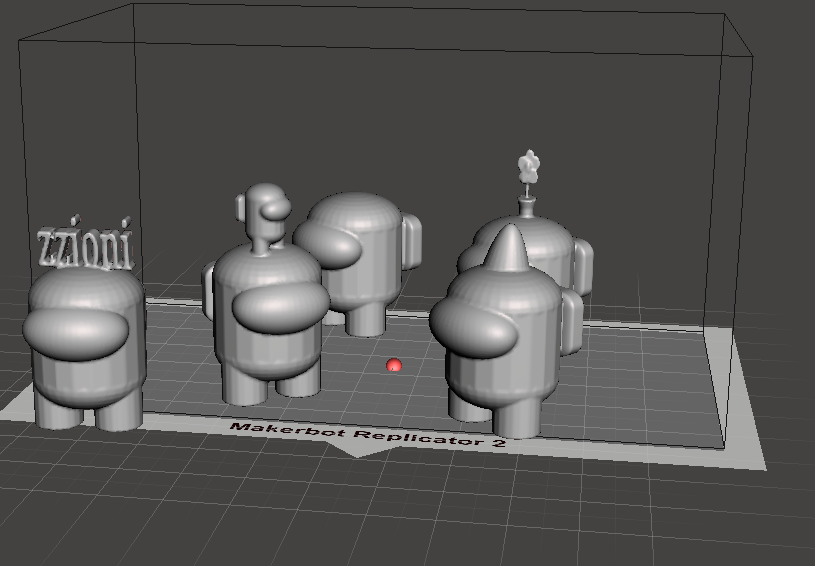
Task: Click the zzioni 3D text object
Action: pyautogui.click(x=86, y=243)
